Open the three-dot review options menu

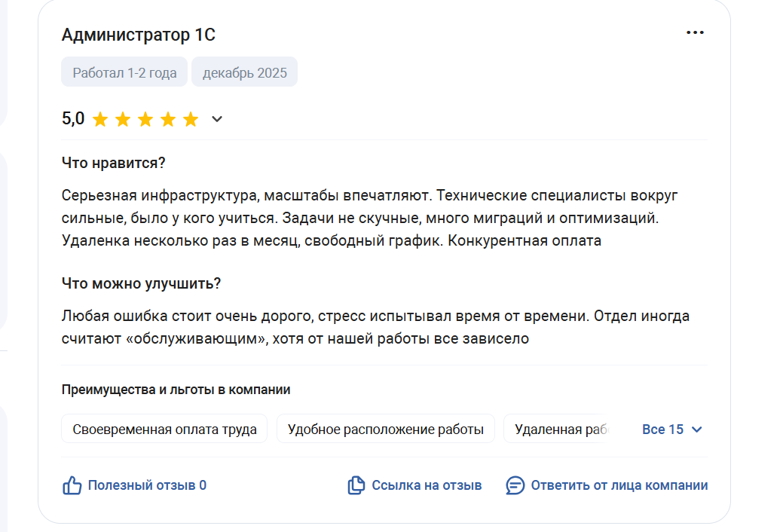coord(695,32)
